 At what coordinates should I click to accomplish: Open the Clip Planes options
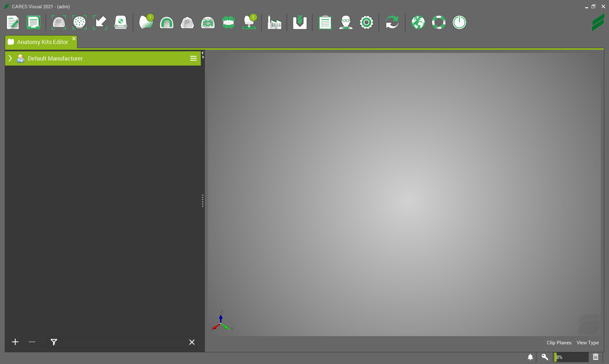tap(559, 343)
